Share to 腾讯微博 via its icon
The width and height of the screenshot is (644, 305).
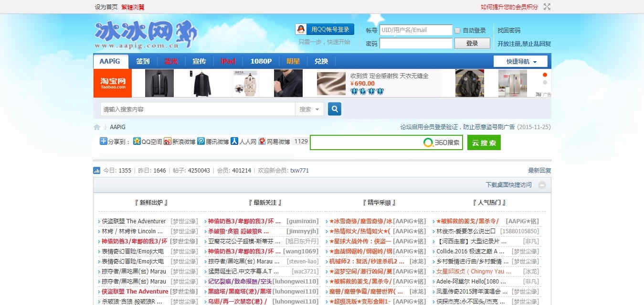tap(201, 142)
